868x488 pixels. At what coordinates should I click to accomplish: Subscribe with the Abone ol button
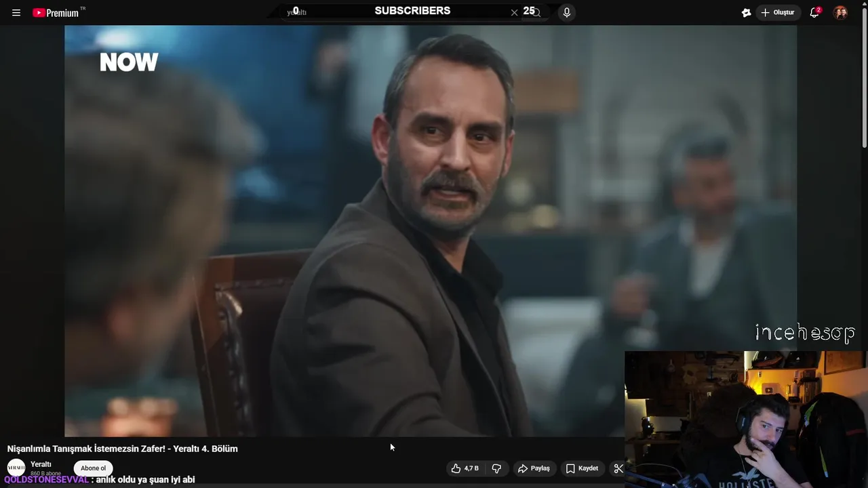[94, 468]
